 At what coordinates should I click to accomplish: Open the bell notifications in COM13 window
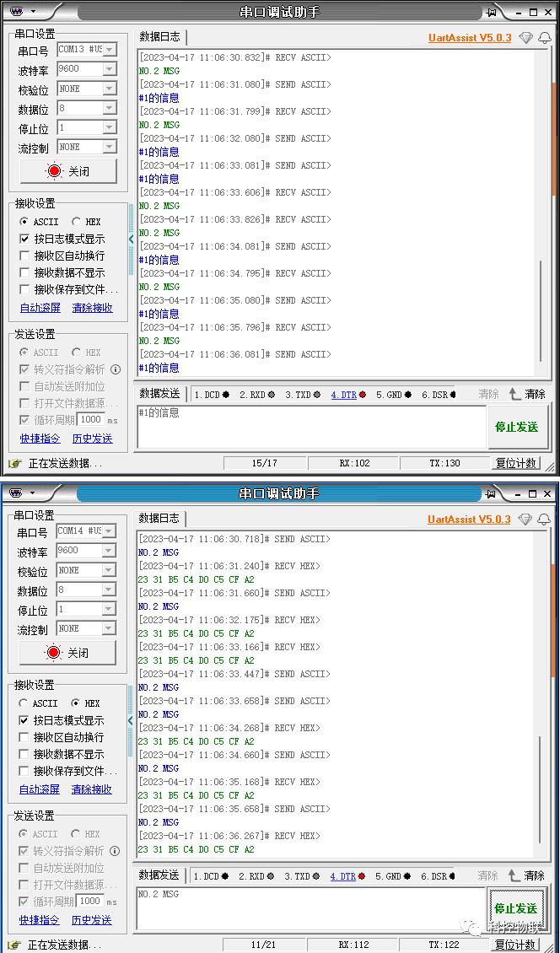(544, 38)
